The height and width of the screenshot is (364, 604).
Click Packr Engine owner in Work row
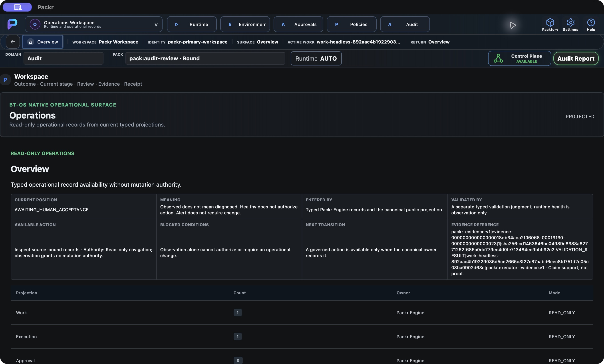[x=410, y=313]
